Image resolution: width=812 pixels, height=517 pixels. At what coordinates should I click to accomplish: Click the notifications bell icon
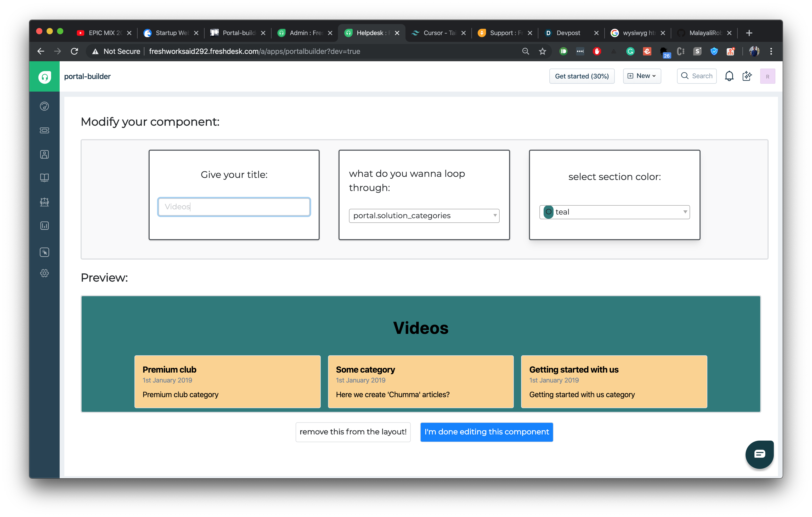729,76
